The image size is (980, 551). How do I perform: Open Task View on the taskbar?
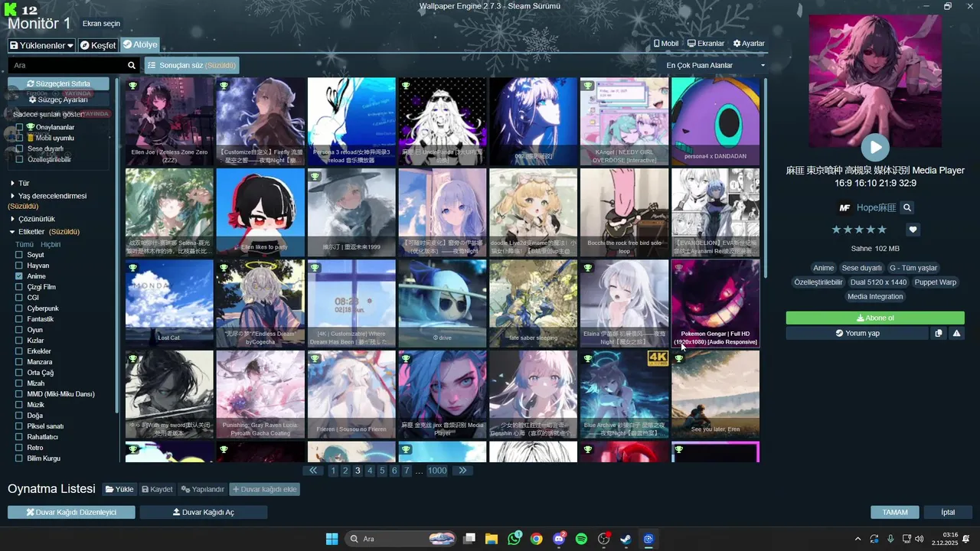point(469,539)
